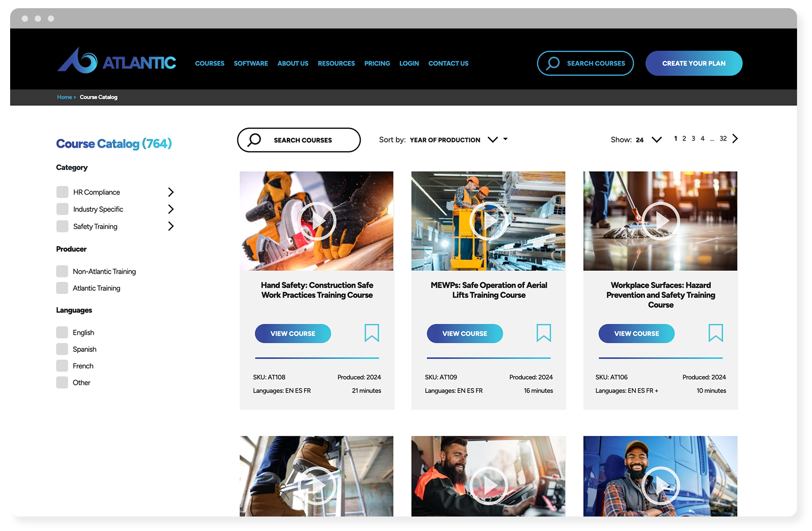
Task: Check the HR Compliance category box
Action: pyautogui.click(x=62, y=192)
